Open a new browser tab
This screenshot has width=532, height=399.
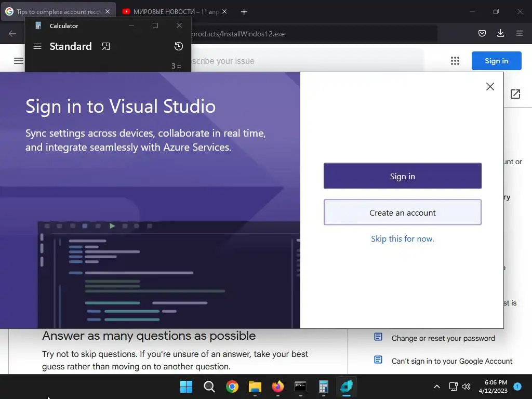tap(244, 12)
